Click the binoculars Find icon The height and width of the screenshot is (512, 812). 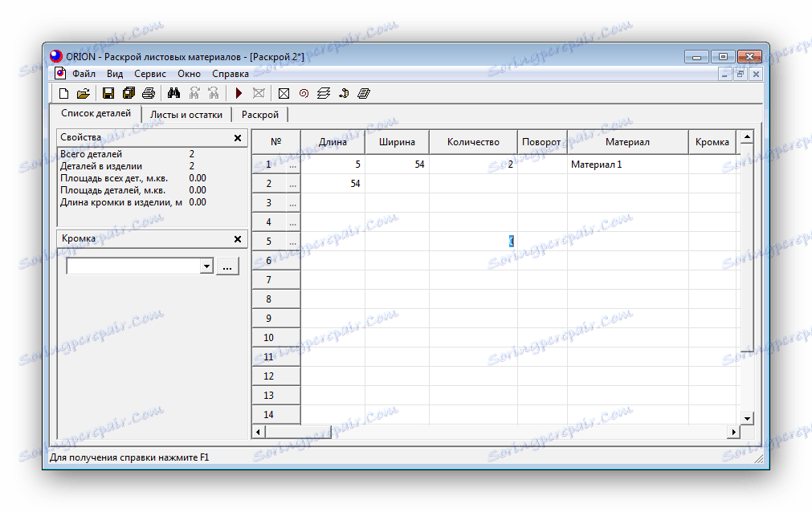[174, 93]
